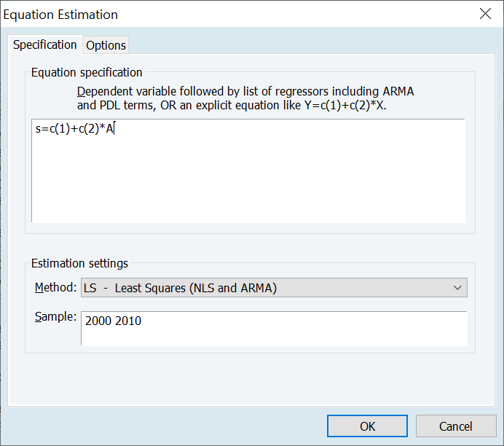Select the Specification tab
This screenshot has width=504, height=446.
[45, 44]
